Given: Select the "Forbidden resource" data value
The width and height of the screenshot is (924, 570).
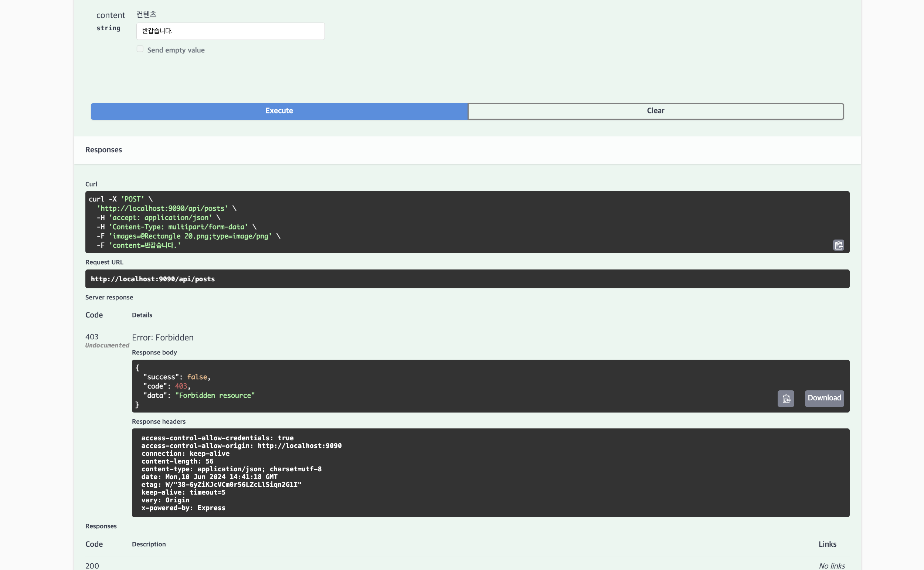Looking at the screenshot, I should (x=215, y=395).
